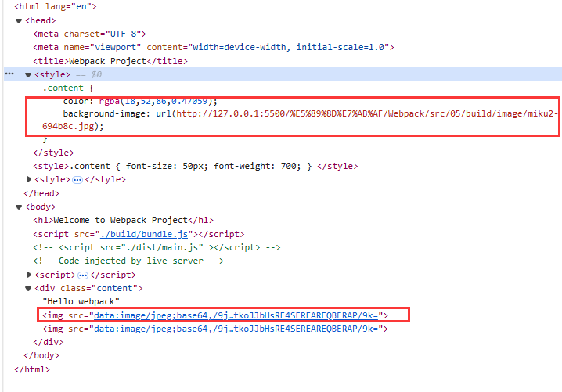Image resolution: width=562 pixels, height=392 pixels.
Task: Select the html lang="en" node
Action: click(x=55, y=6)
